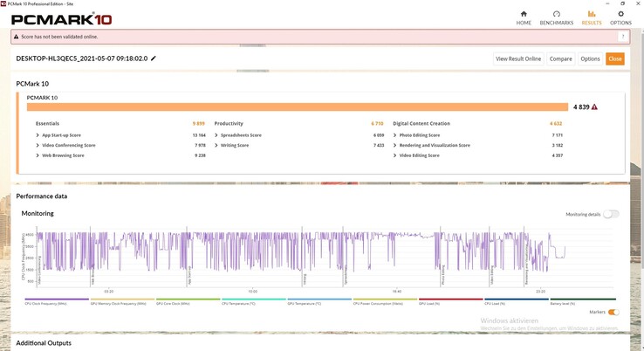Toggle the Monitoring details switch
644x351 pixels.
pos(610,214)
